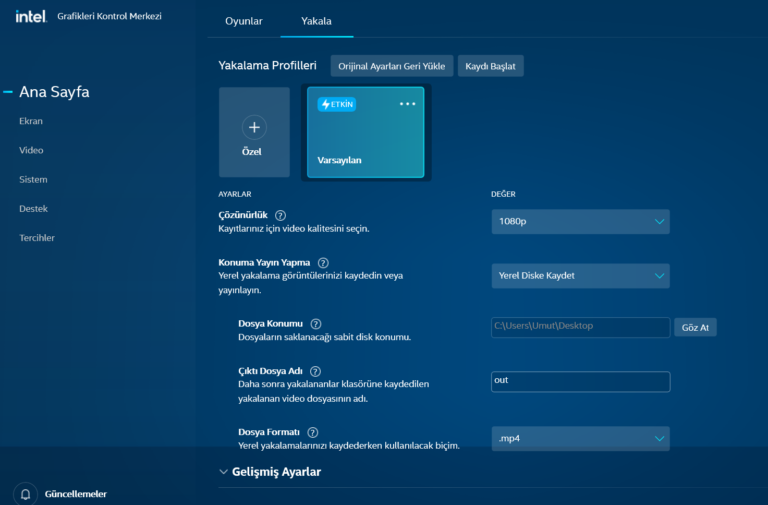Click the Göz At browse button
Image resolution: width=768 pixels, height=505 pixels.
[695, 328]
